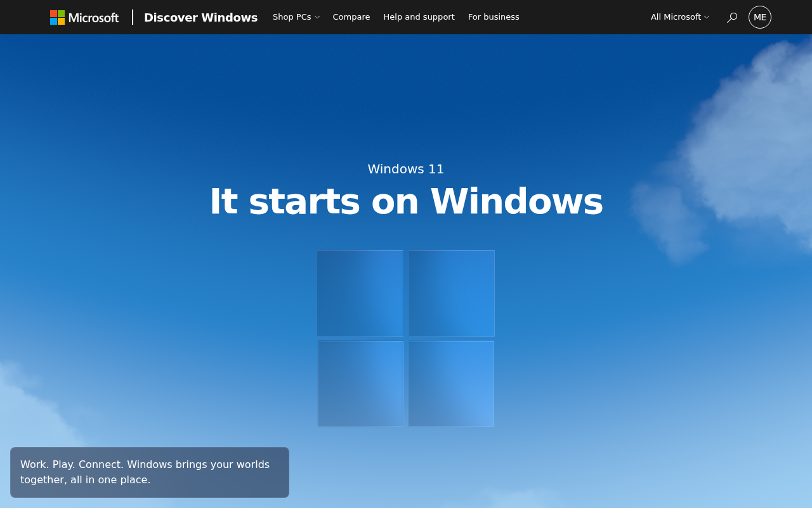Screen dimensions: 812x508
Task: Click the chevron beside All Microsoft
Action: coord(707,17)
